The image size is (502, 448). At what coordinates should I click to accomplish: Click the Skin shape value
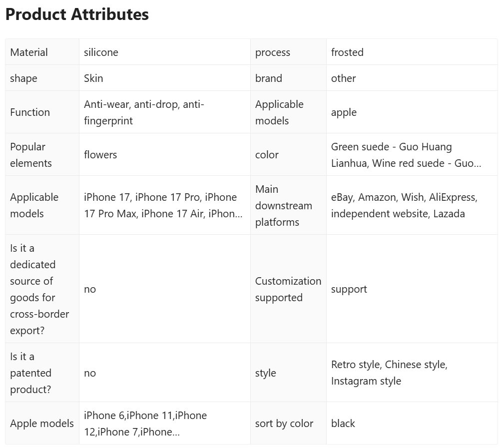coord(93,78)
